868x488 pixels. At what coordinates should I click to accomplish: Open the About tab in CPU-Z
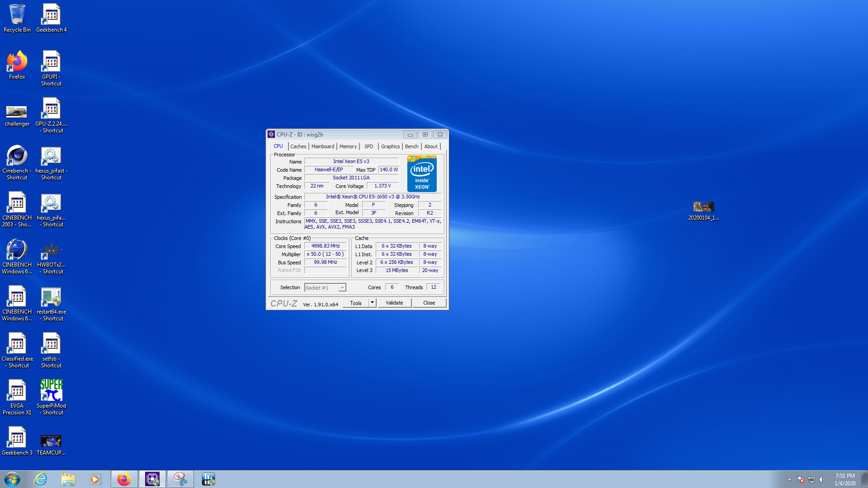coord(431,146)
